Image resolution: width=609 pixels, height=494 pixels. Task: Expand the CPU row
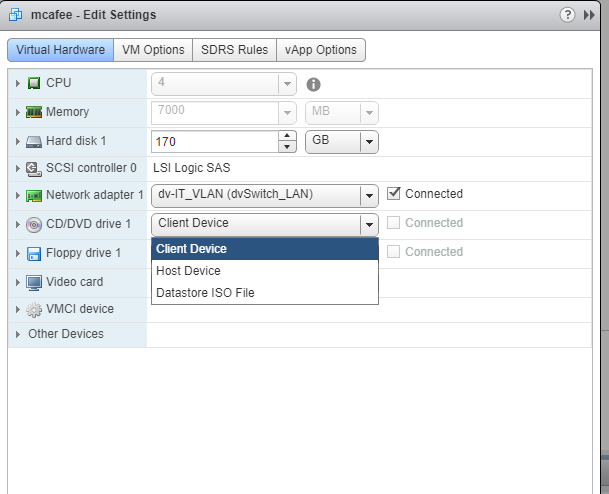tap(17, 83)
